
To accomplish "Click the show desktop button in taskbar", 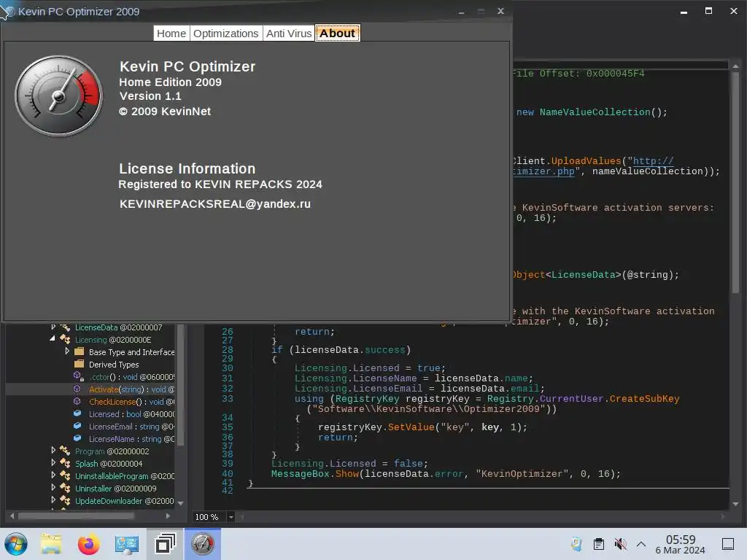I will point(727,544).
